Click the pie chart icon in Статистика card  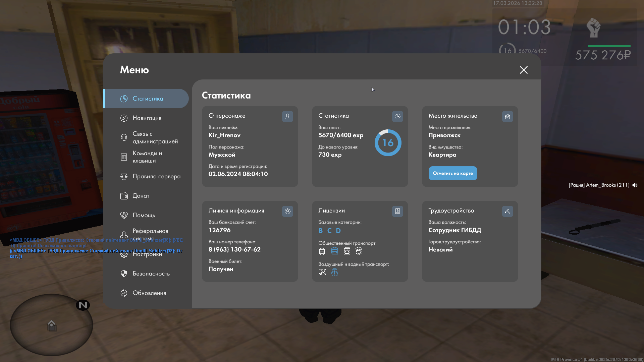click(x=397, y=116)
